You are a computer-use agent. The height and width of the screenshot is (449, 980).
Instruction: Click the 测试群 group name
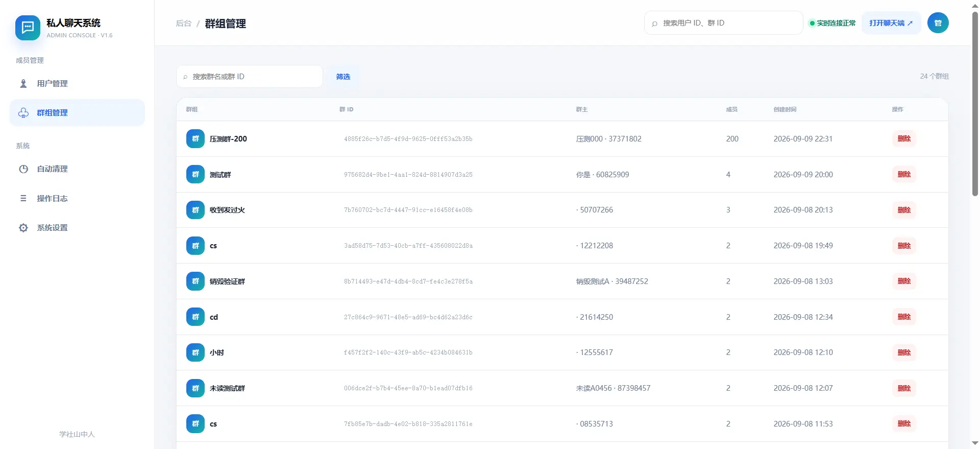tap(220, 175)
